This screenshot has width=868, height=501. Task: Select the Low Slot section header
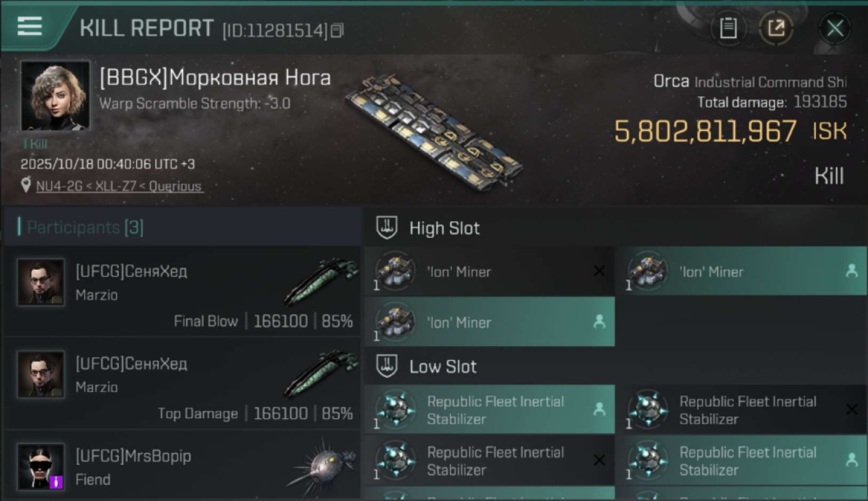pos(443,366)
